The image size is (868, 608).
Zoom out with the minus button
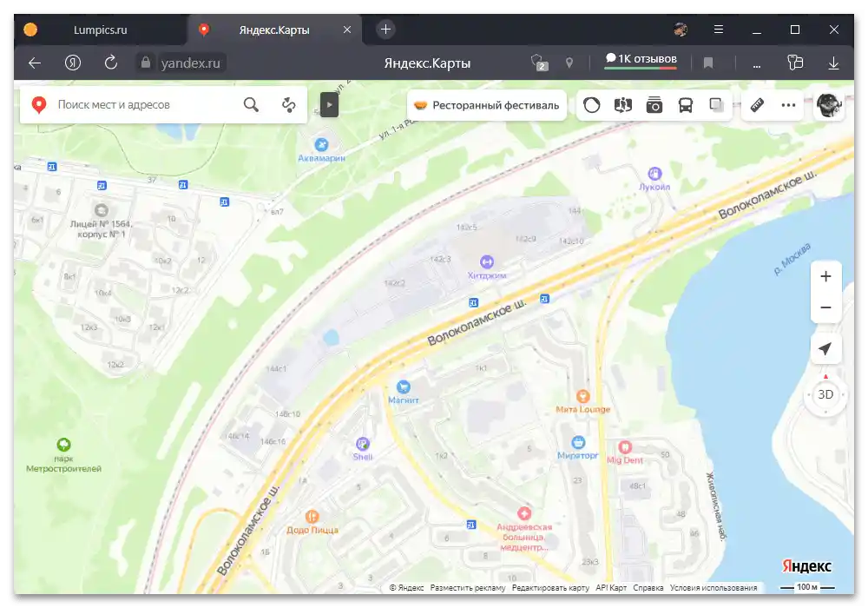(x=825, y=307)
